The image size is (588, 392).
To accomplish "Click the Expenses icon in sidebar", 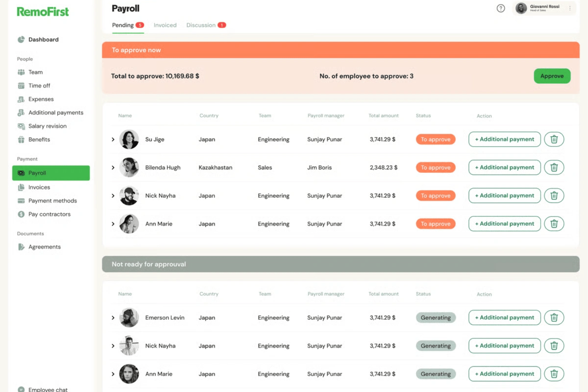I will [x=21, y=99].
